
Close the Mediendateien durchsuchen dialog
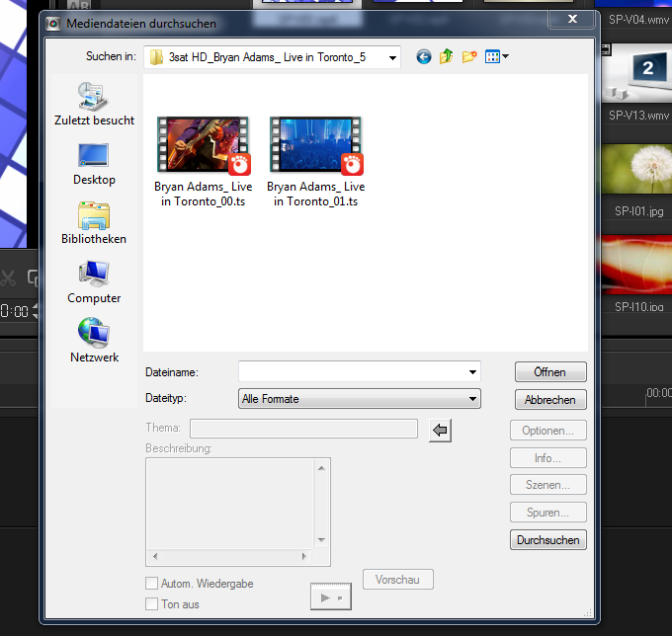(x=572, y=19)
